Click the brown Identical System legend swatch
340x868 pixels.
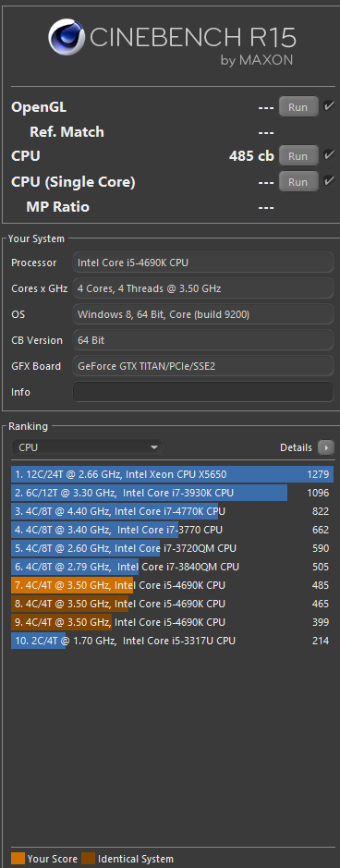click(x=88, y=859)
